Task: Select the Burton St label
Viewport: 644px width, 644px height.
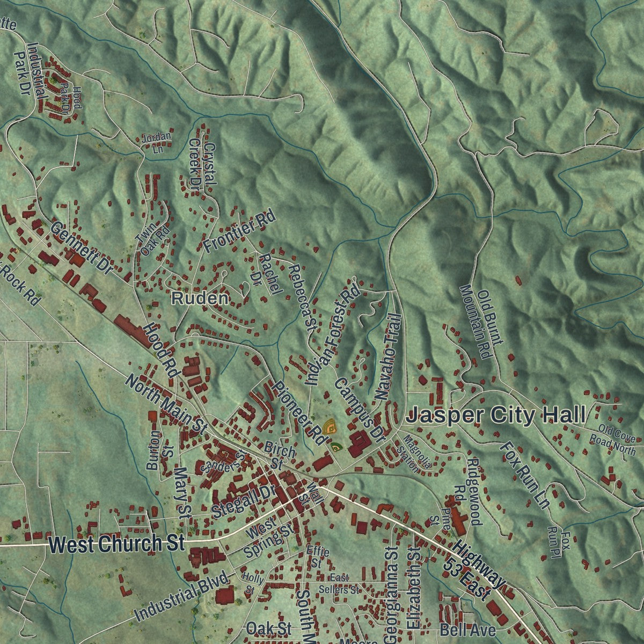Action: click(160, 450)
